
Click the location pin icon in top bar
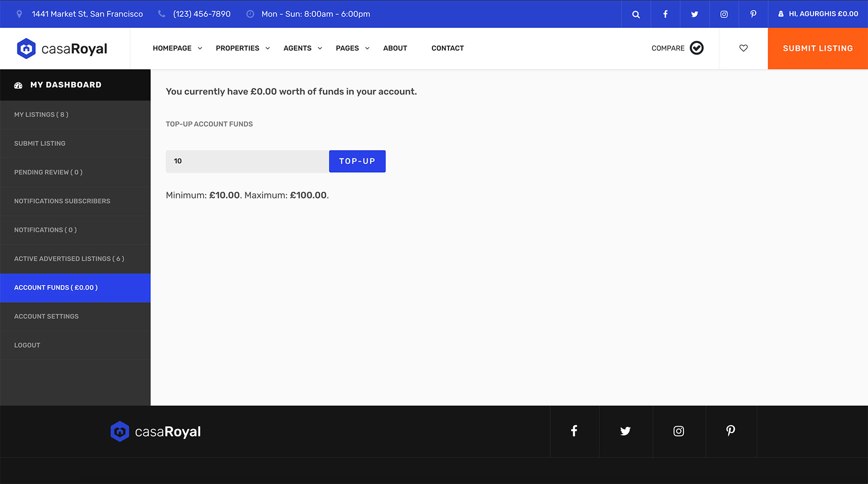pos(19,14)
